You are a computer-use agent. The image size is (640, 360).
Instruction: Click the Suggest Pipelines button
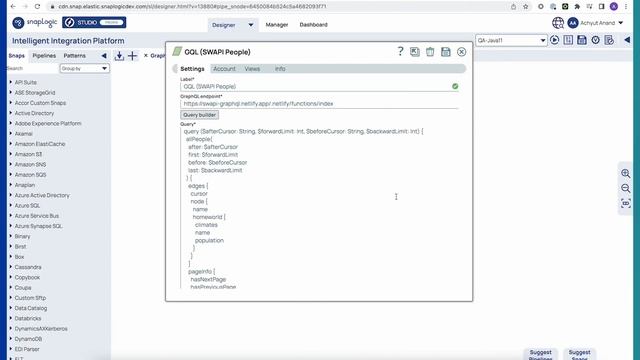point(540,354)
